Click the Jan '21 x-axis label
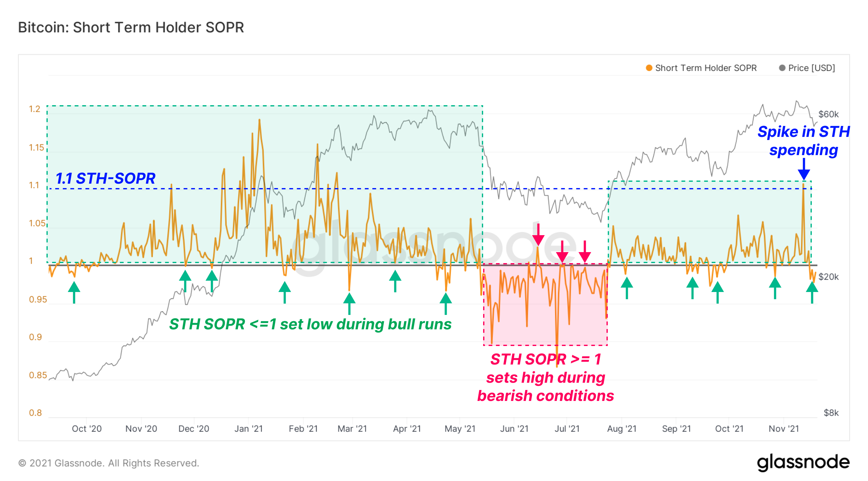This screenshot has height=481, width=868. point(248,429)
